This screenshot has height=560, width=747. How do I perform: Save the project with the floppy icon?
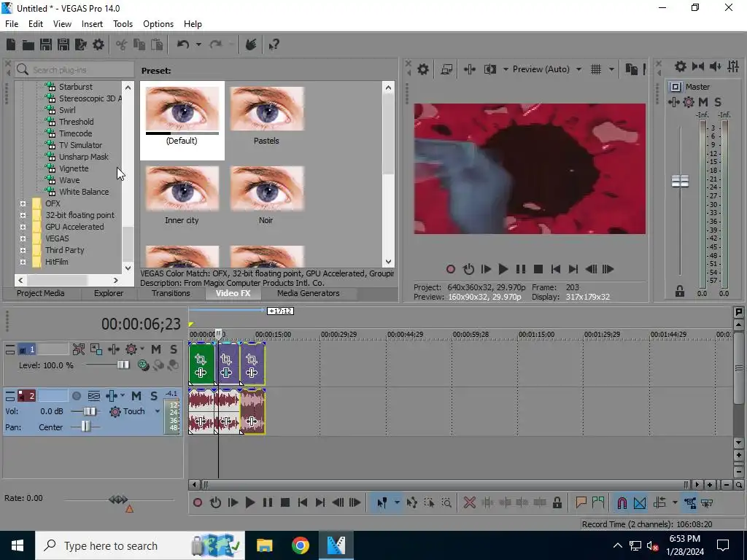pos(46,44)
